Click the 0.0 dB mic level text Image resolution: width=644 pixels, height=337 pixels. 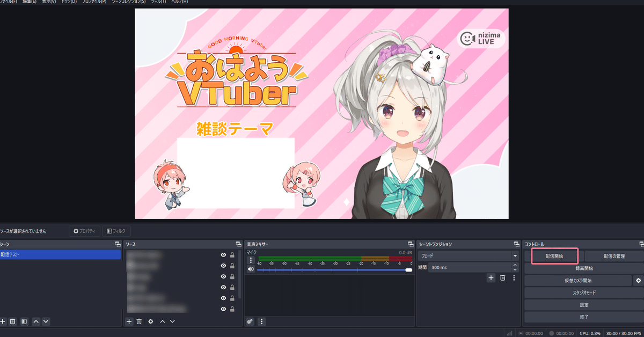(x=405, y=252)
